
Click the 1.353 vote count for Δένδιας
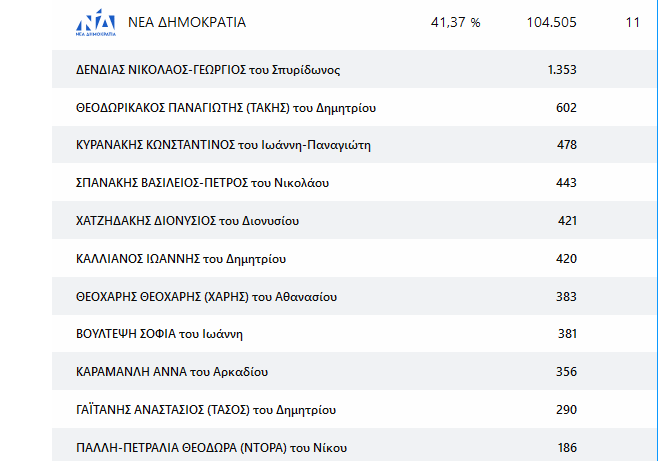click(562, 69)
